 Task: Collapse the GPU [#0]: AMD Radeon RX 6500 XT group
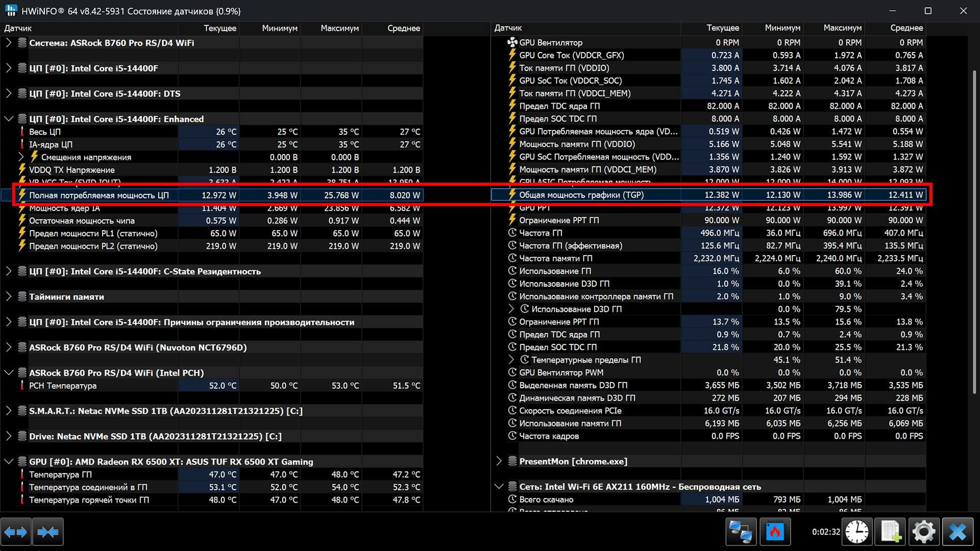pyautogui.click(x=8, y=462)
